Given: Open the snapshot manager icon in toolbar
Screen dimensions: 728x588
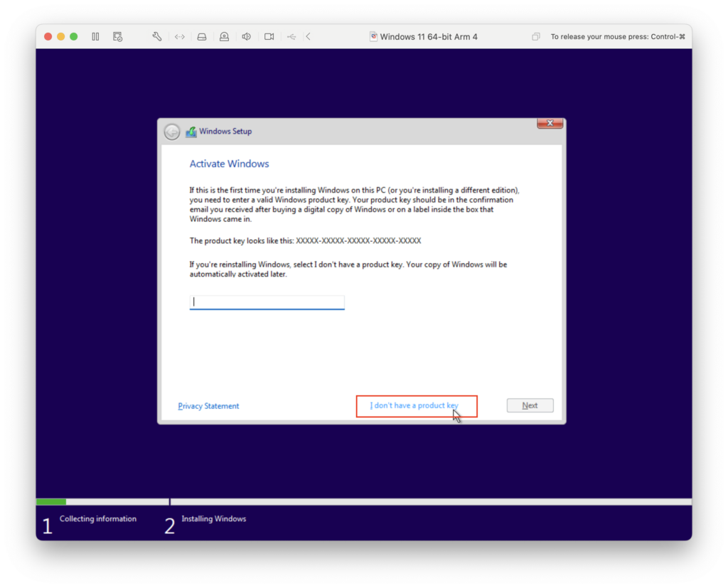Looking at the screenshot, I should [117, 37].
